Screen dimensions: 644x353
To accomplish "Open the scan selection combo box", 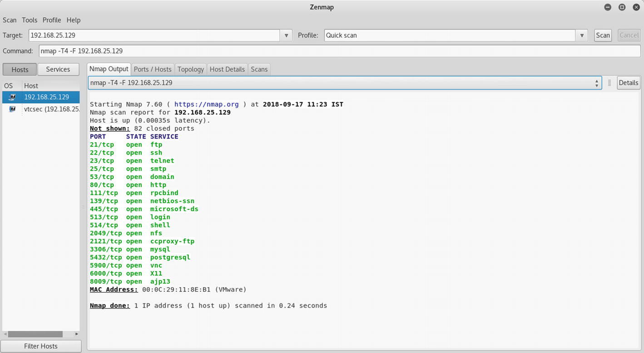I will 345,83.
